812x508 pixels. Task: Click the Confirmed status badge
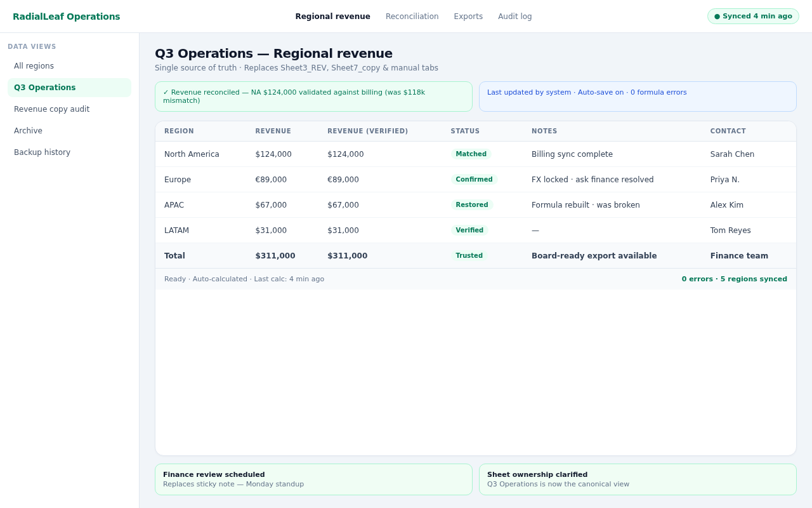click(474, 180)
